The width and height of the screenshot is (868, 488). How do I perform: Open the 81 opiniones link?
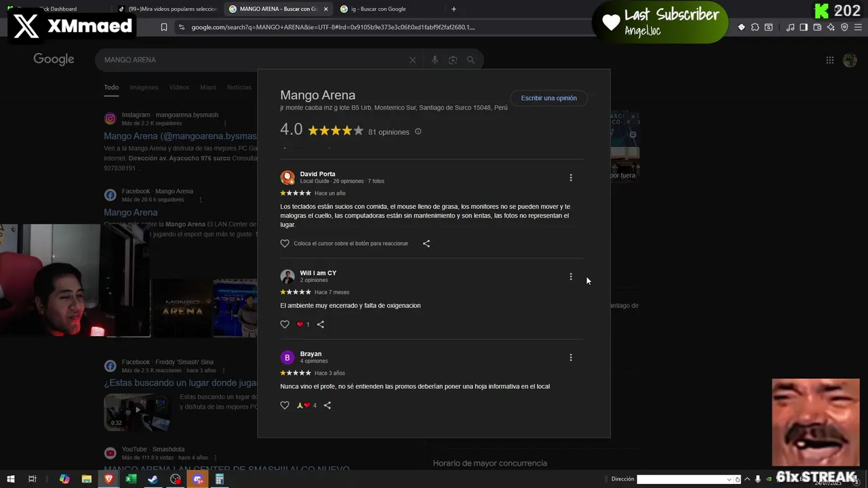click(389, 132)
